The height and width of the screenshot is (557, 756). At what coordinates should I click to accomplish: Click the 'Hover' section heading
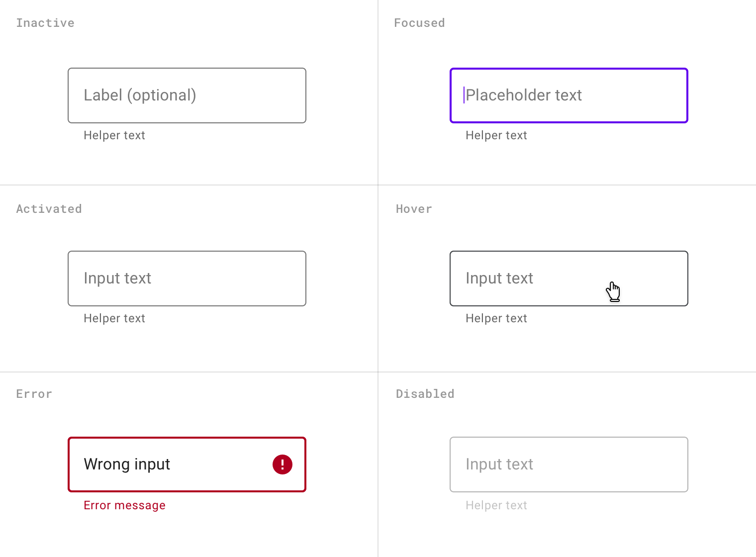pos(414,209)
